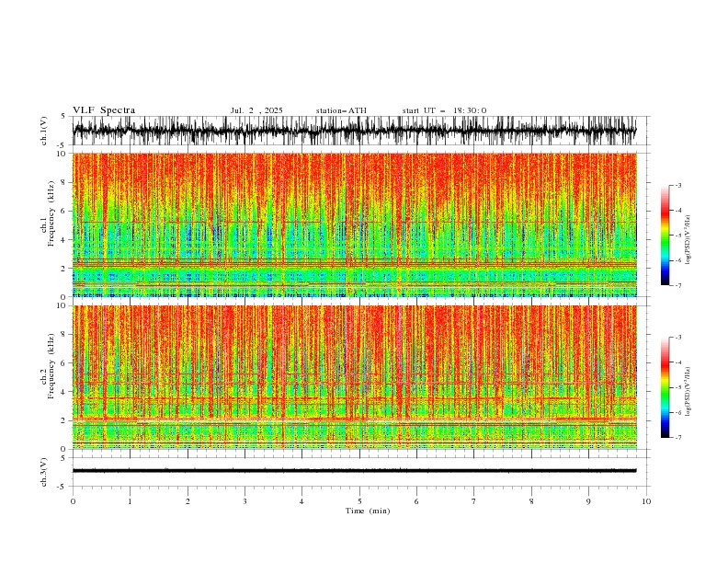This screenshot has width=728, height=563.
Task: Click the "Time (min)" axis label
Action: (x=368, y=511)
